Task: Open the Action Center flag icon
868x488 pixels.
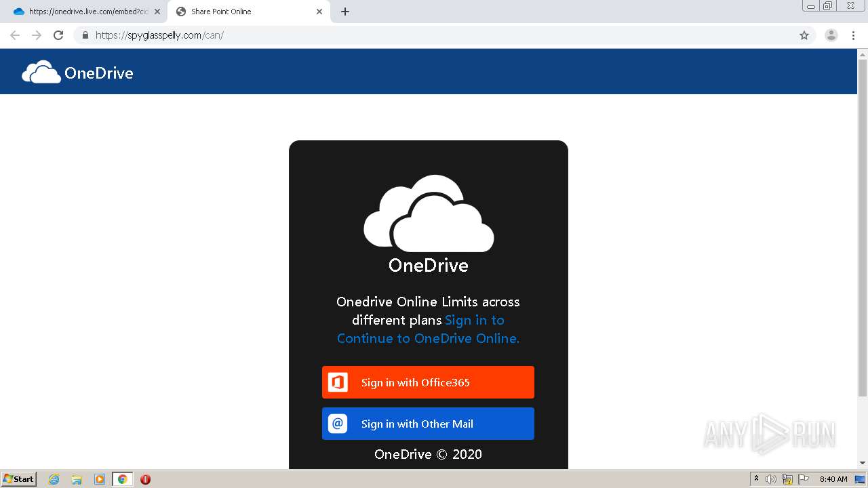Action: (804, 479)
